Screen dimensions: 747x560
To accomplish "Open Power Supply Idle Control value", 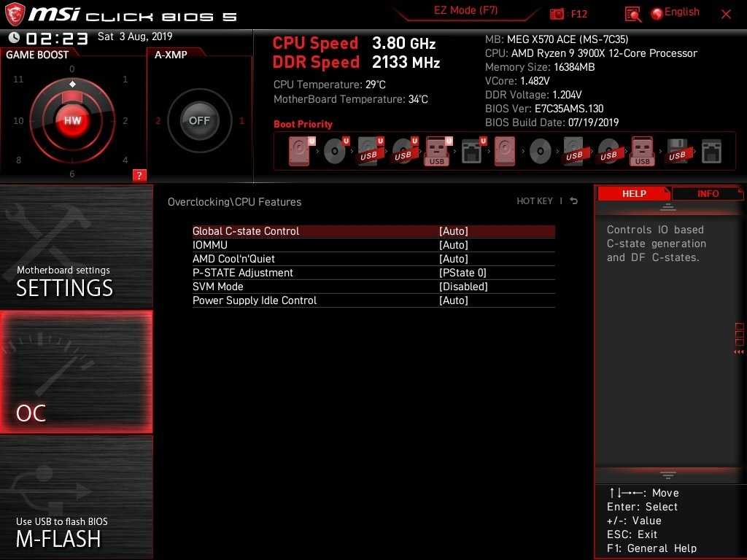I will (x=453, y=300).
